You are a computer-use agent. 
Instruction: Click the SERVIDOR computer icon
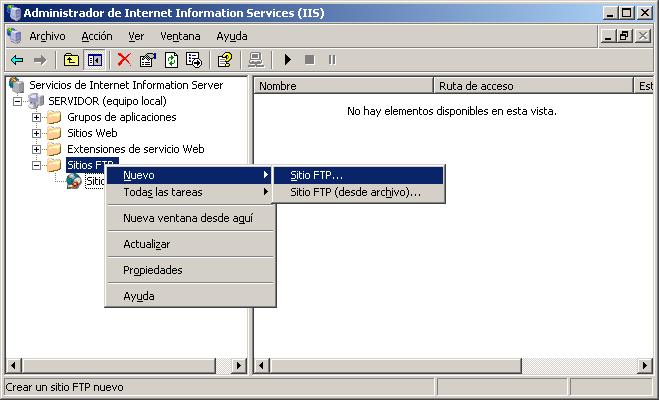(x=36, y=101)
